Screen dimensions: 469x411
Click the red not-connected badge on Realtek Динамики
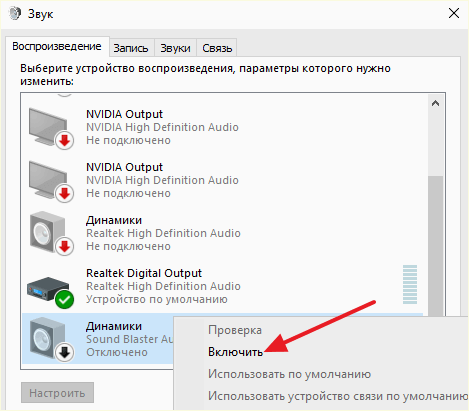point(64,246)
